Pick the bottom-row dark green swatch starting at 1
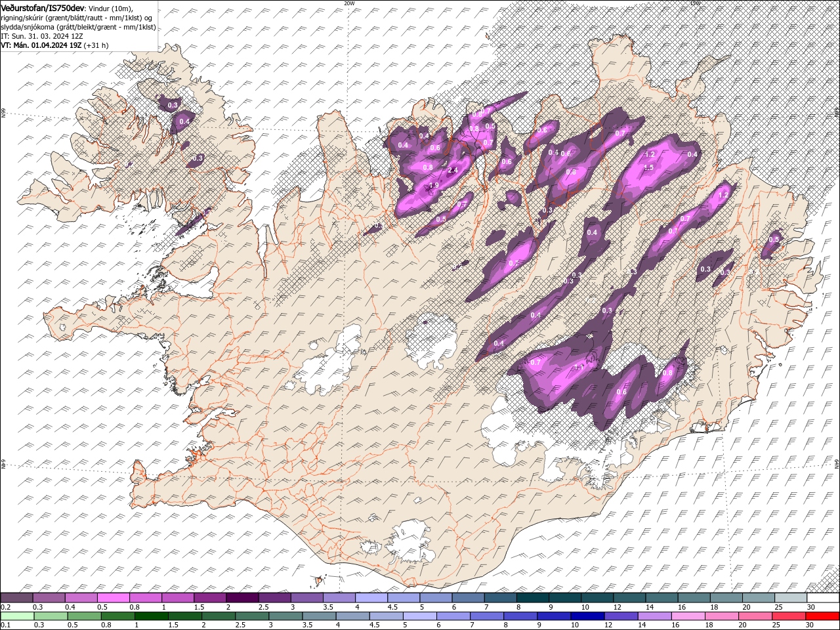 (152, 616)
